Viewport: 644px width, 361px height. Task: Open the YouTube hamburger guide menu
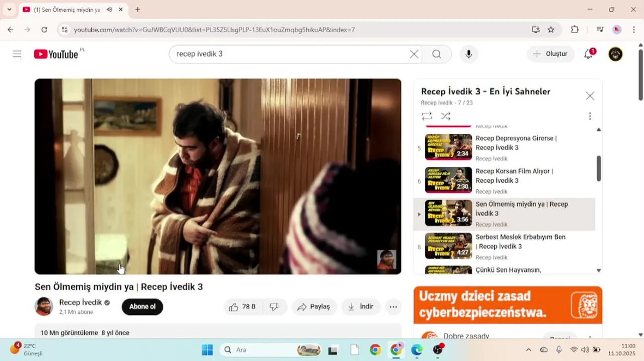[17, 54]
